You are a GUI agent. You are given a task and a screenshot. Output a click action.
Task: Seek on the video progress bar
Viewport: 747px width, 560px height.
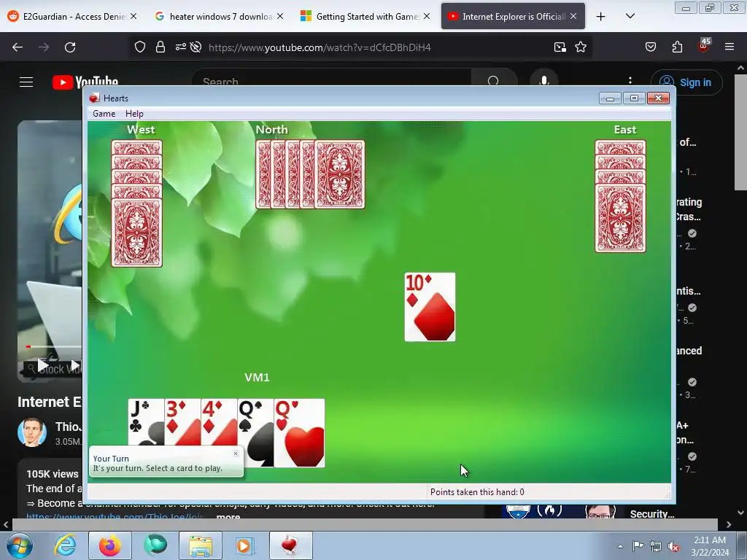(x=53, y=346)
